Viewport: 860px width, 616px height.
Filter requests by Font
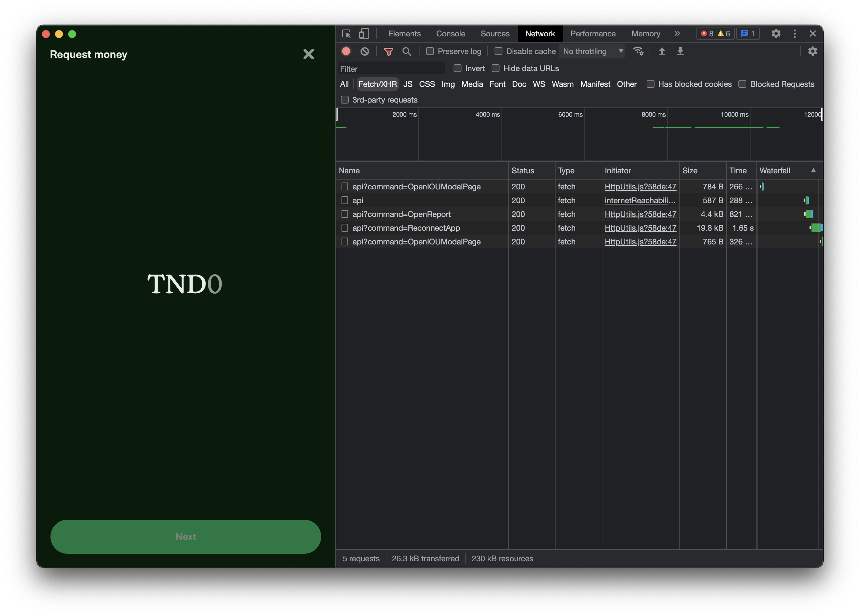(x=497, y=84)
